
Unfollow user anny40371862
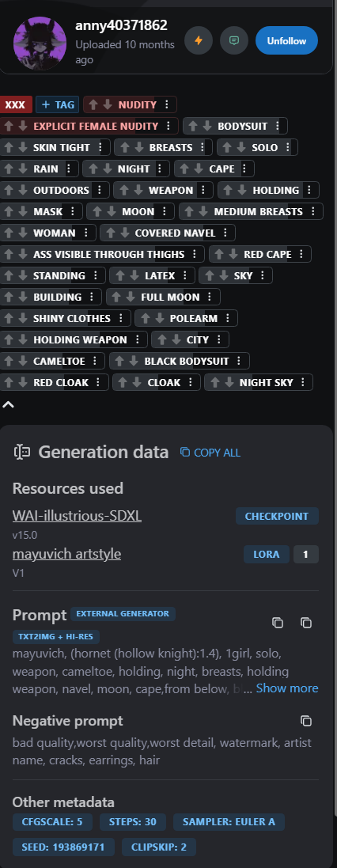click(286, 40)
